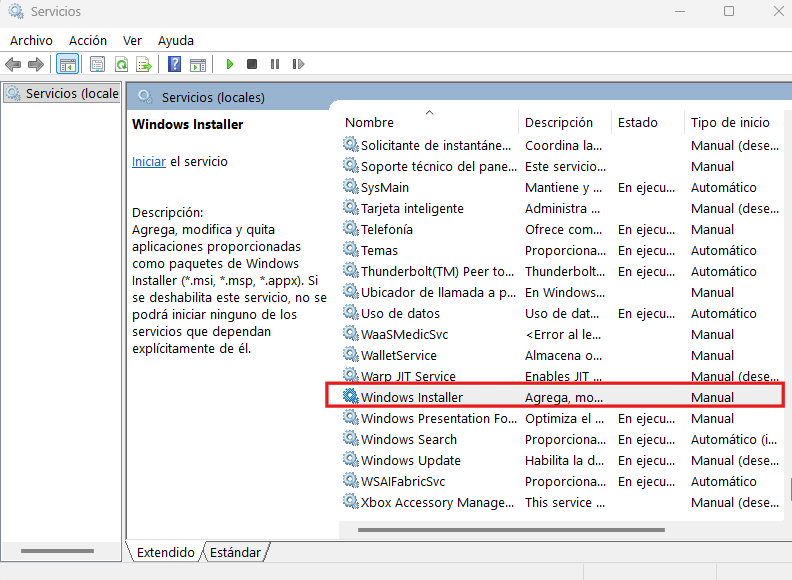Click the gear icon of Windows Installer

click(x=351, y=397)
